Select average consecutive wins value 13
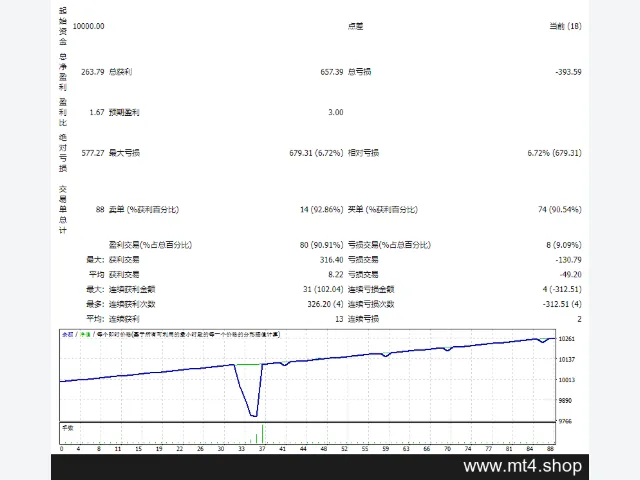Image resolution: width=640 pixels, height=480 pixels. tap(339, 319)
